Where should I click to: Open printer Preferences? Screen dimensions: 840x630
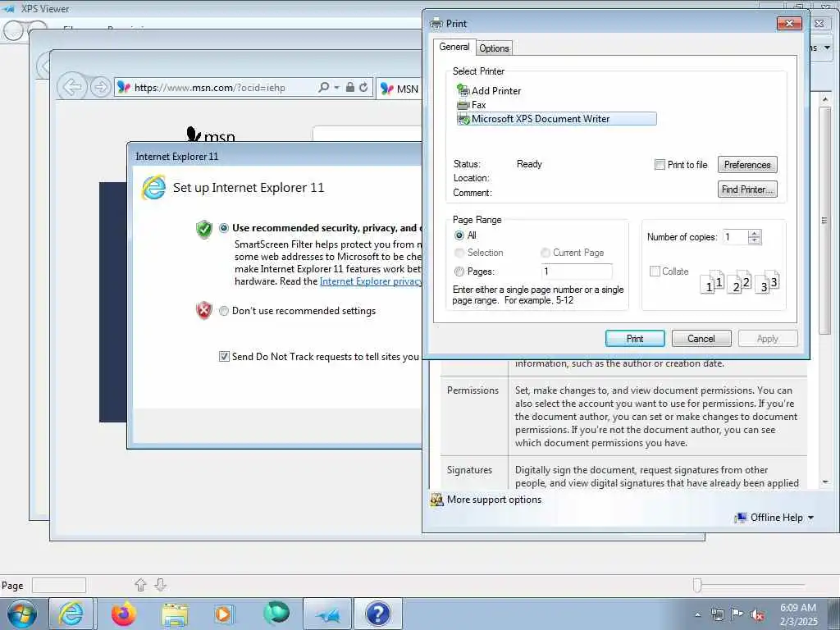(x=746, y=164)
